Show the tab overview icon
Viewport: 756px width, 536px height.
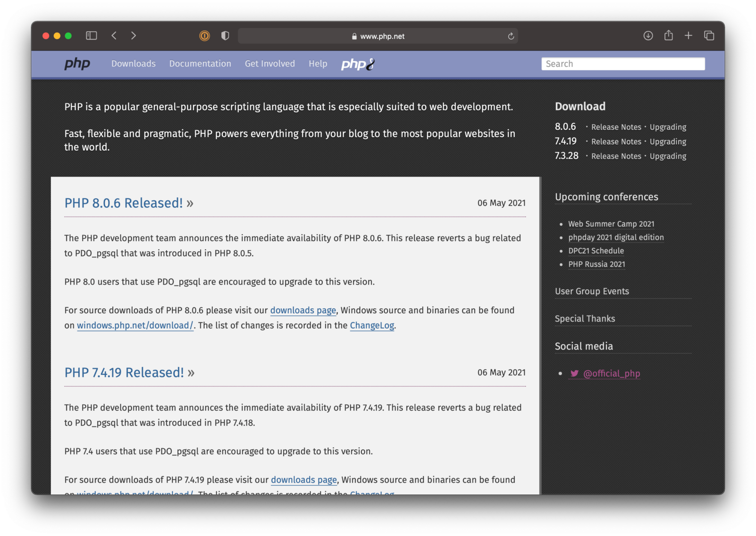[709, 36]
